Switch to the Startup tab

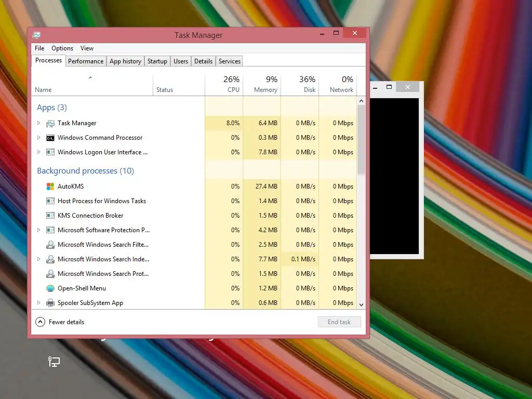[x=157, y=61]
